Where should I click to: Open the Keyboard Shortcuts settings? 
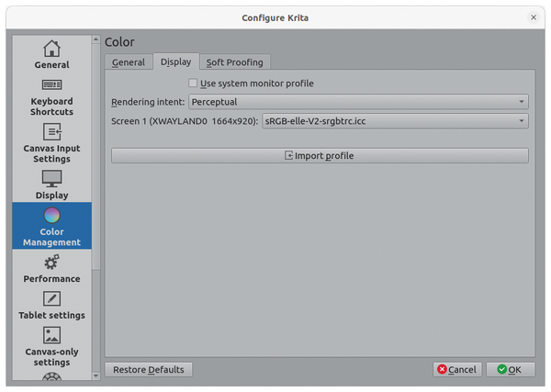point(51,95)
